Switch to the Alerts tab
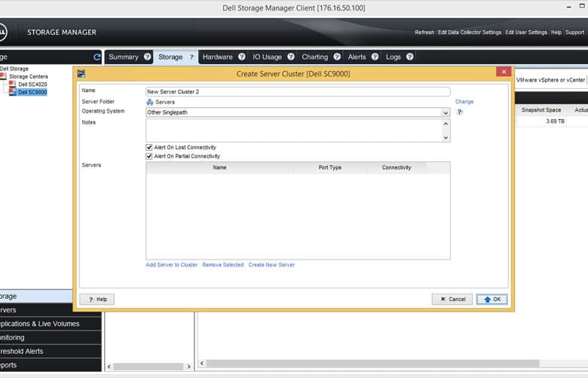The height and width of the screenshot is (378, 588). [x=357, y=57]
